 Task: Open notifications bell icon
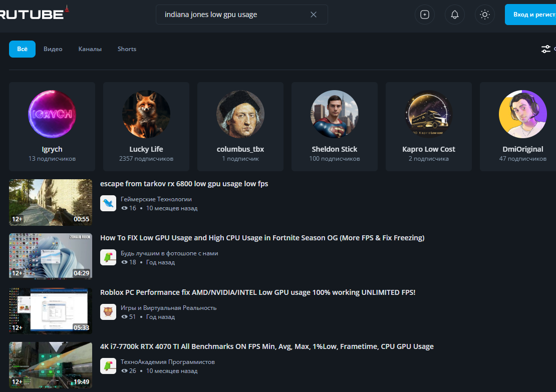click(455, 15)
